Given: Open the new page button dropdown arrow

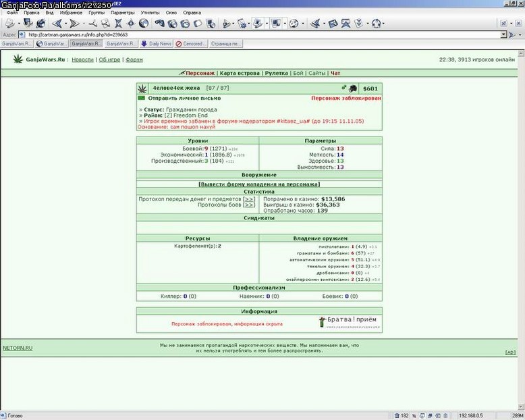Looking at the screenshot, I should tap(19, 24).
